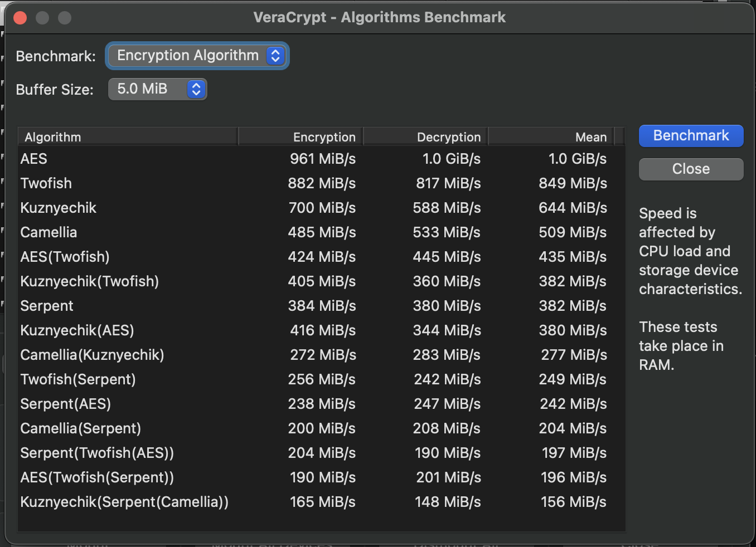The width and height of the screenshot is (756, 547).
Task: Sort by the Algorithm column header
Action: [x=128, y=137]
